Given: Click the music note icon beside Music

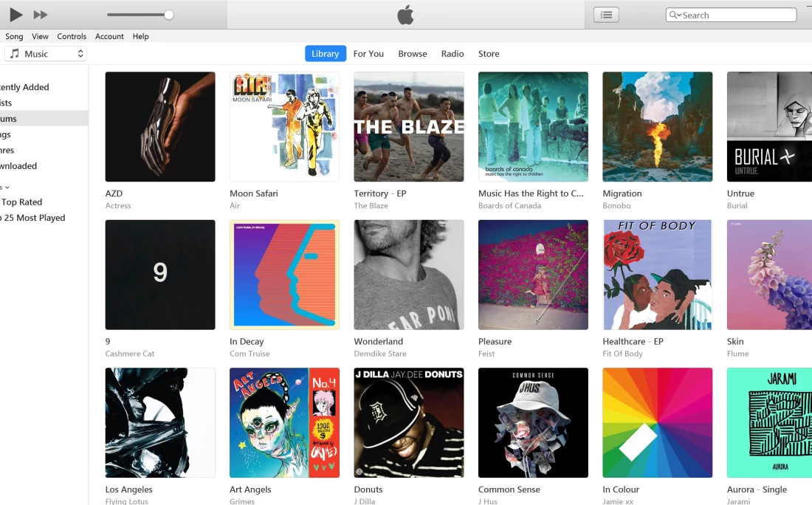Looking at the screenshot, I should coord(15,53).
